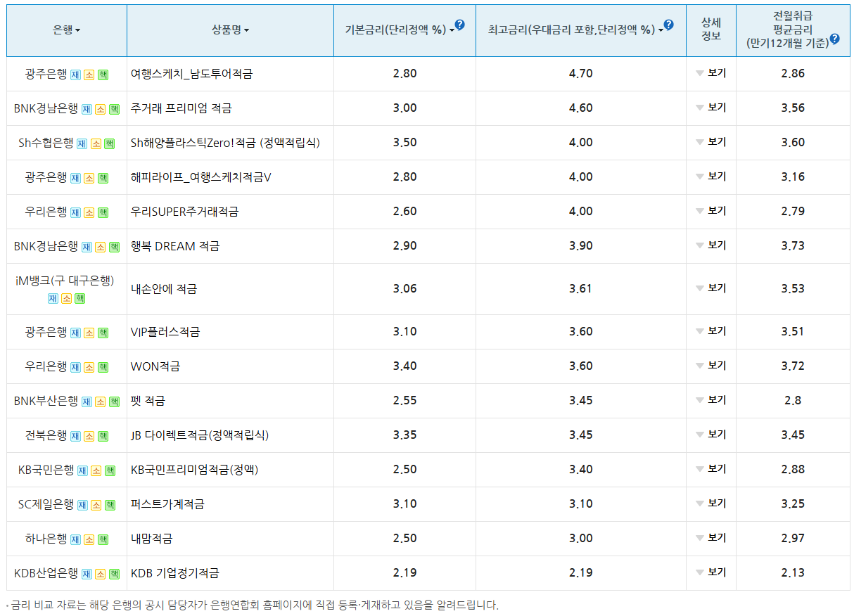This screenshot has width=854, height=616.
Task: Expand 보기 details for 우리SUPER주거래적금
Action: tap(711, 211)
